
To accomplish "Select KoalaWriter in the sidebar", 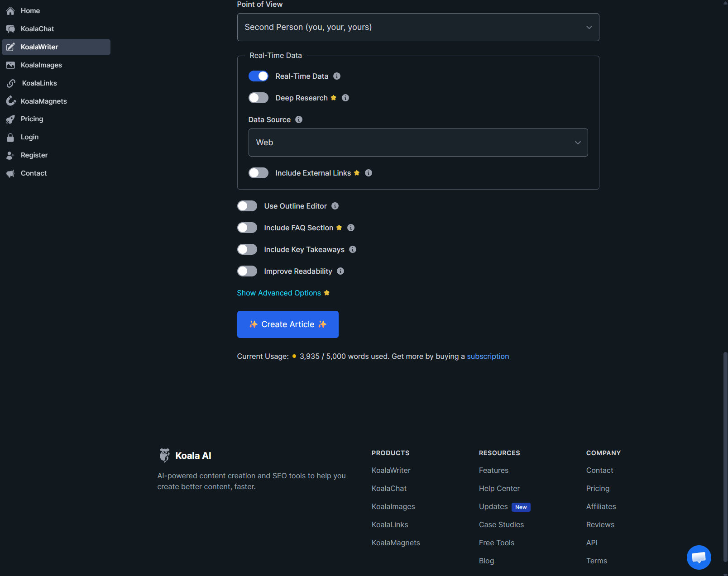I will click(x=56, y=47).
